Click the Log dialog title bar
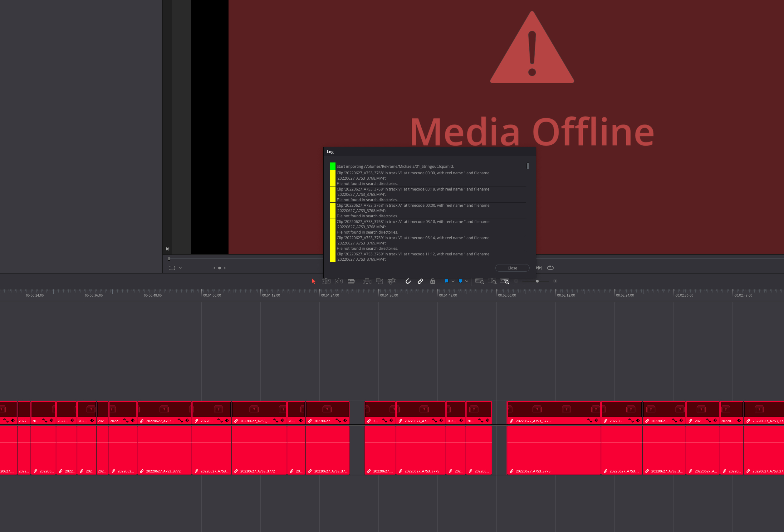784x532 pixels. (x=429, y=152)
